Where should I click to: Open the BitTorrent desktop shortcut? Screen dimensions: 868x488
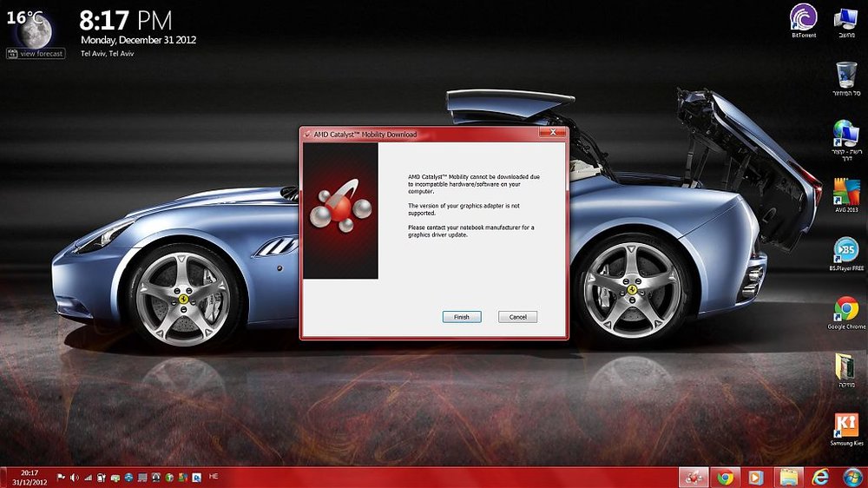tap(803, 21)
